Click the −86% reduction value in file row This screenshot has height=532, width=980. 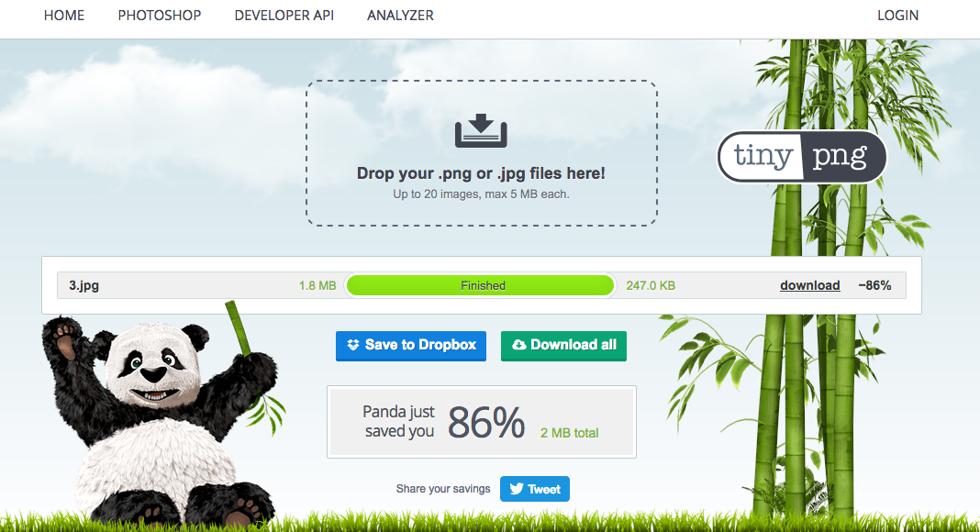coord(874,285)
